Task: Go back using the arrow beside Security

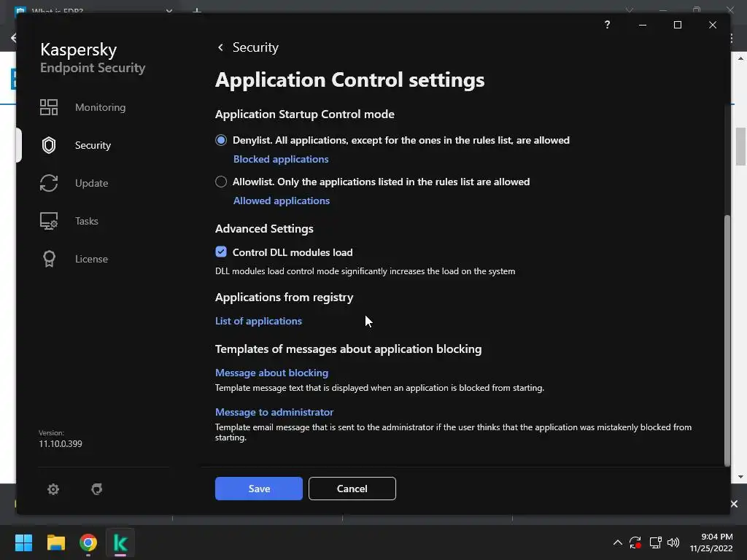Action: click(220, 47)
